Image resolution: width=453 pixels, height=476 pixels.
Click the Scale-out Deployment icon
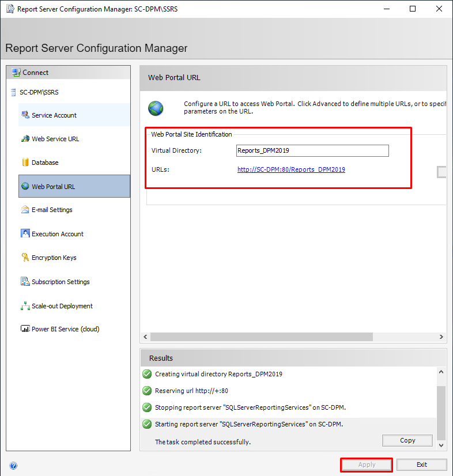point(25,305)
